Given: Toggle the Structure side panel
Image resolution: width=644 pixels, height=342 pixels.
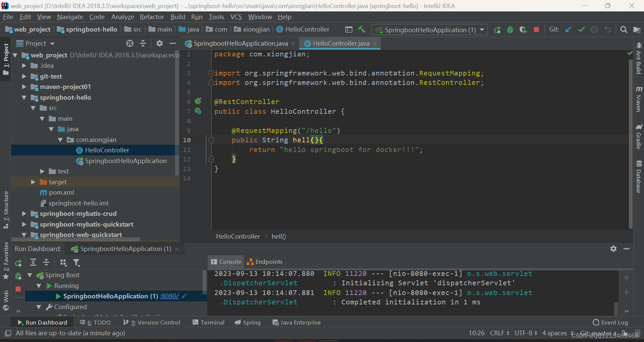Looking at the screenshot, I should (6, 210).
